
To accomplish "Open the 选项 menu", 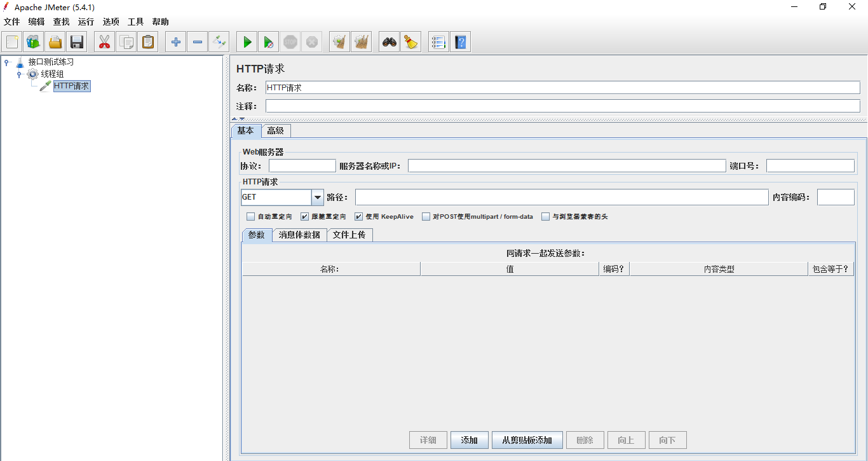I will point(111,22).
